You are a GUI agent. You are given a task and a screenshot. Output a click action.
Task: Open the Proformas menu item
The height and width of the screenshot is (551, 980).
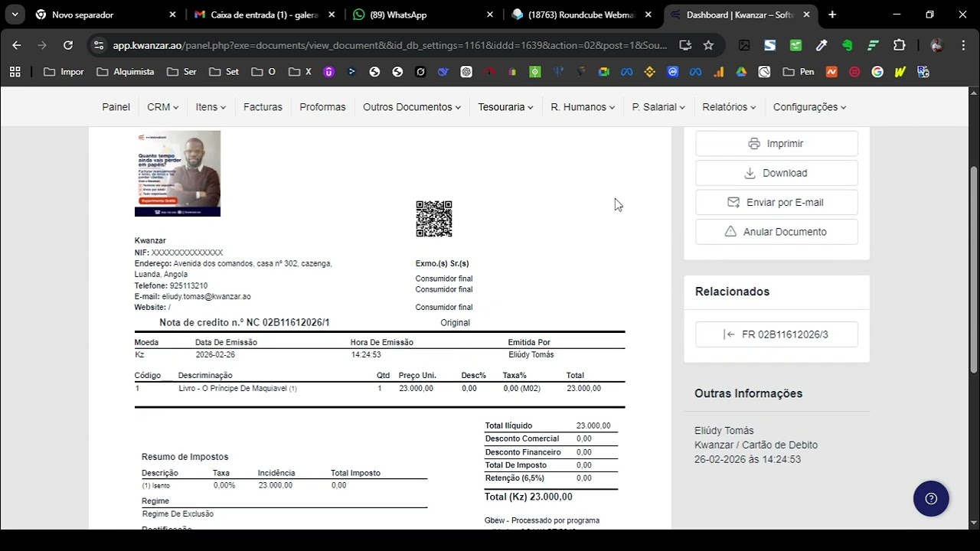click(x=322, y=107)
